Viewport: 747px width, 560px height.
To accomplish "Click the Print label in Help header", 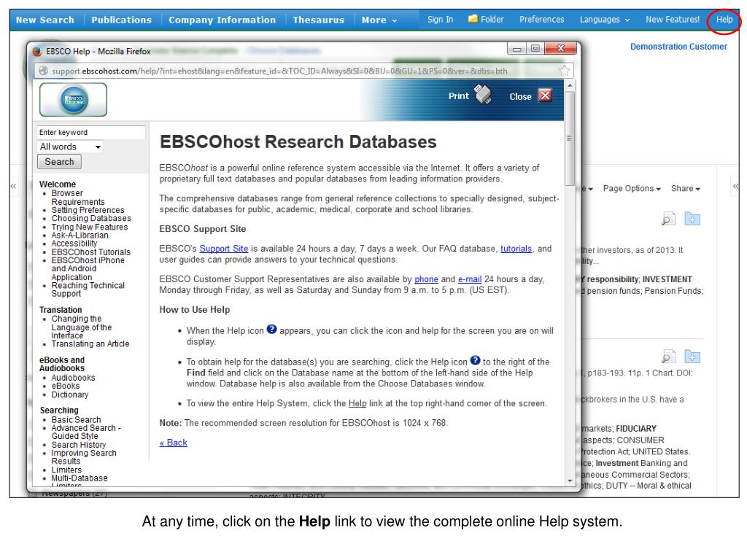I will tap(458, 96).
